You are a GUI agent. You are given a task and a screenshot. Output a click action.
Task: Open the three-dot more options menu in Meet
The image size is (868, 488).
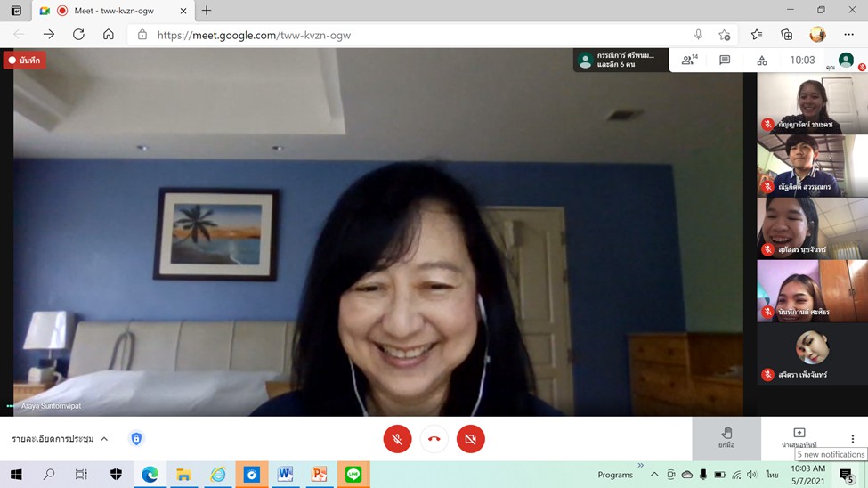(x=852, y=438)
